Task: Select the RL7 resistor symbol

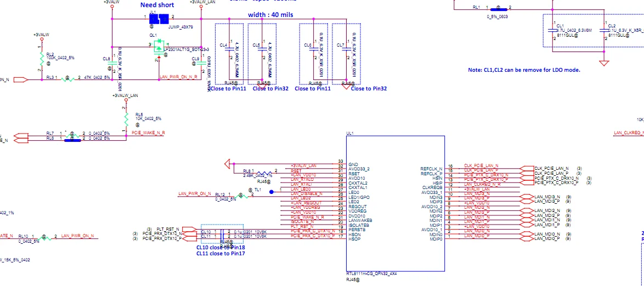Action: click(x=73, y=135)
